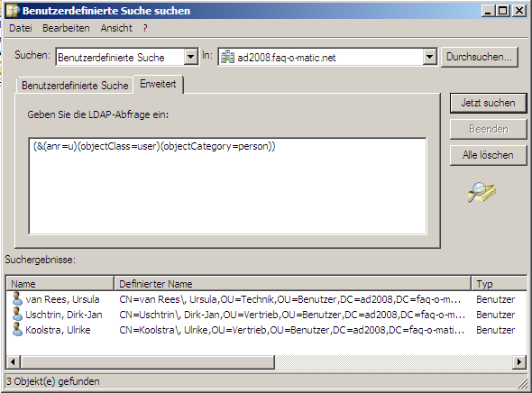Open the Ansicht menu

[x=116, y=28]
